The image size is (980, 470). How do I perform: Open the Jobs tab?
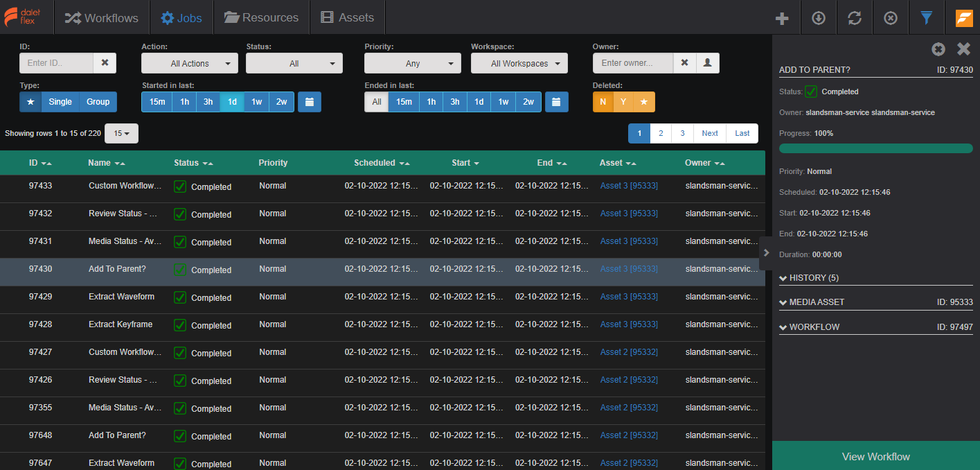coord(181,18)
